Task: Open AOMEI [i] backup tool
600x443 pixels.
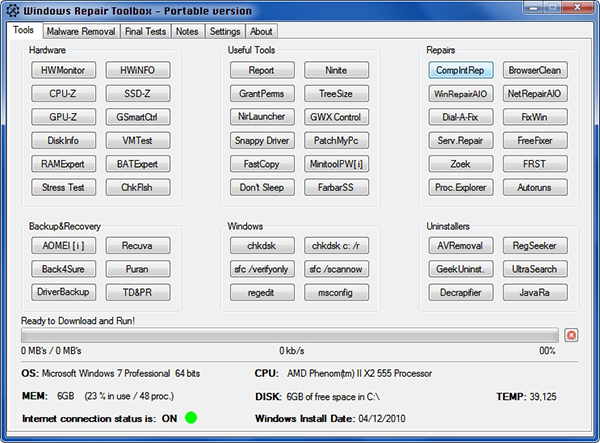Action: [x=63, y=246]
